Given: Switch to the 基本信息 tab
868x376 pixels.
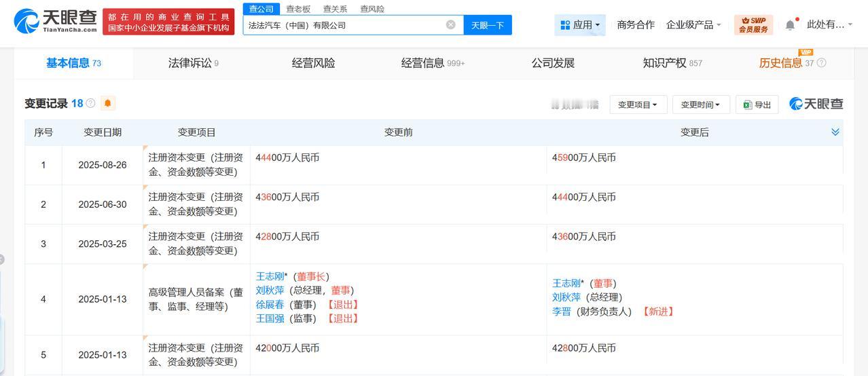Looking at the screenshot, I should [73, 63].
